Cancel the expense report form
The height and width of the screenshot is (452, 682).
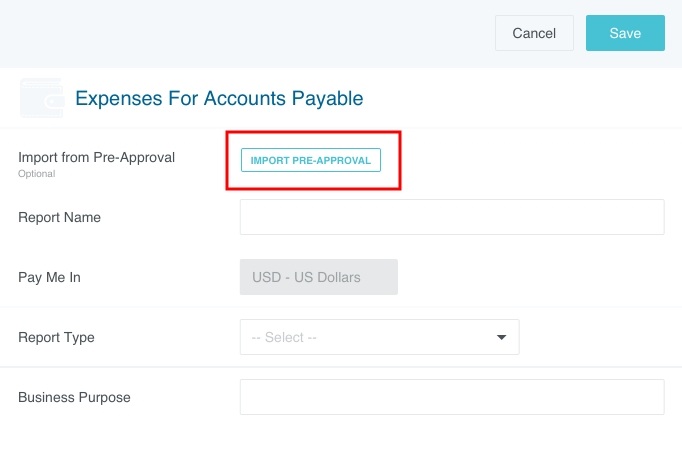point(534,33)
